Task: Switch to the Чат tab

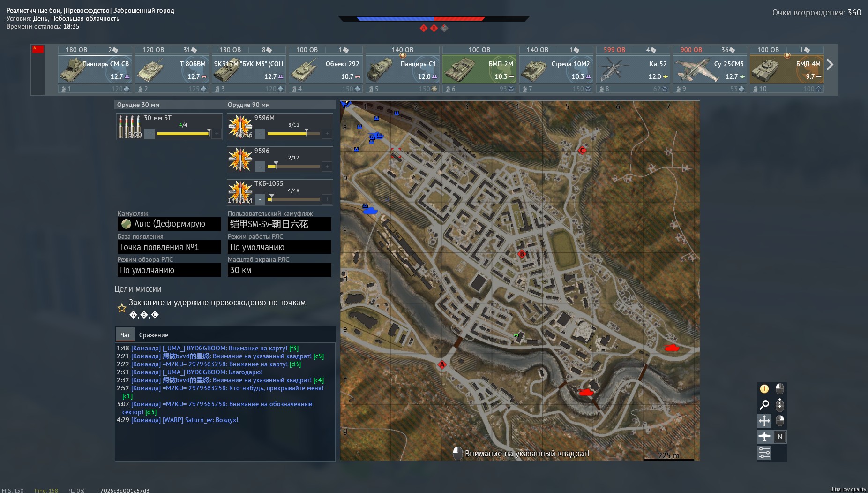Action: [125, 335]
